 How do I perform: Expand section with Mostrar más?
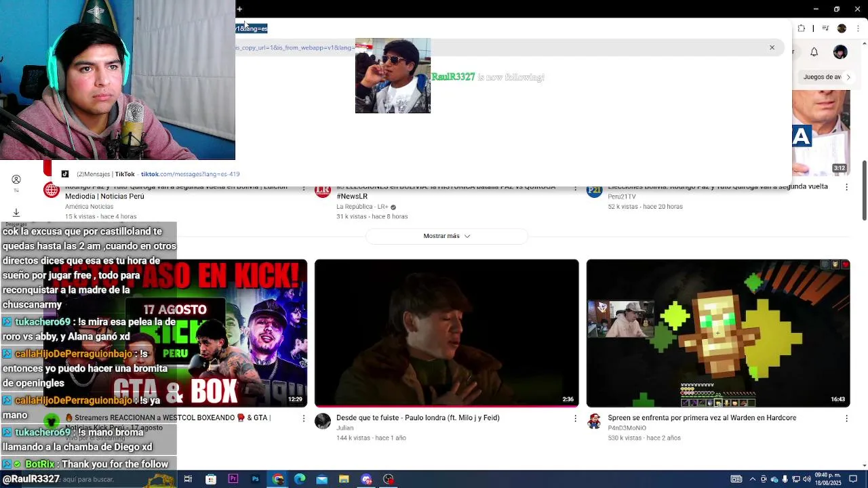pos(447,236)
